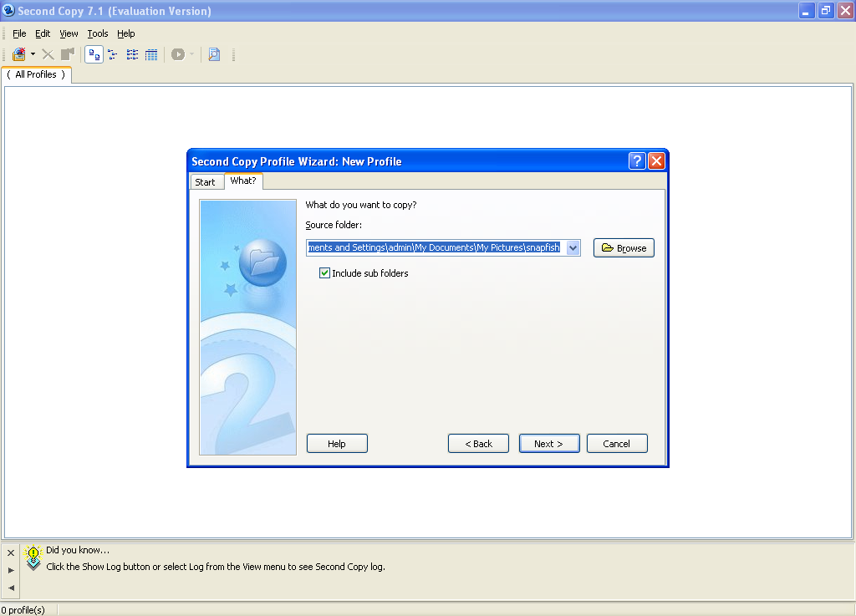Open the View menu

69,33
